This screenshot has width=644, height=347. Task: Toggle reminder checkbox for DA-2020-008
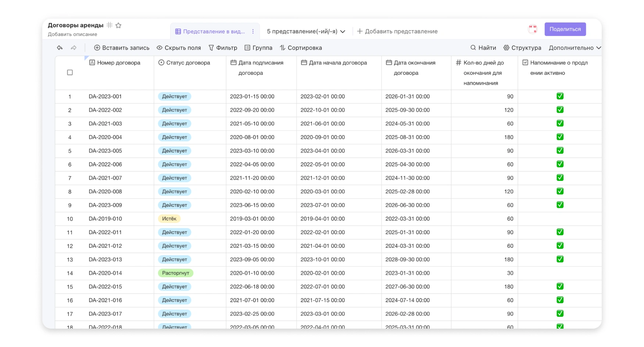[560, 192]
